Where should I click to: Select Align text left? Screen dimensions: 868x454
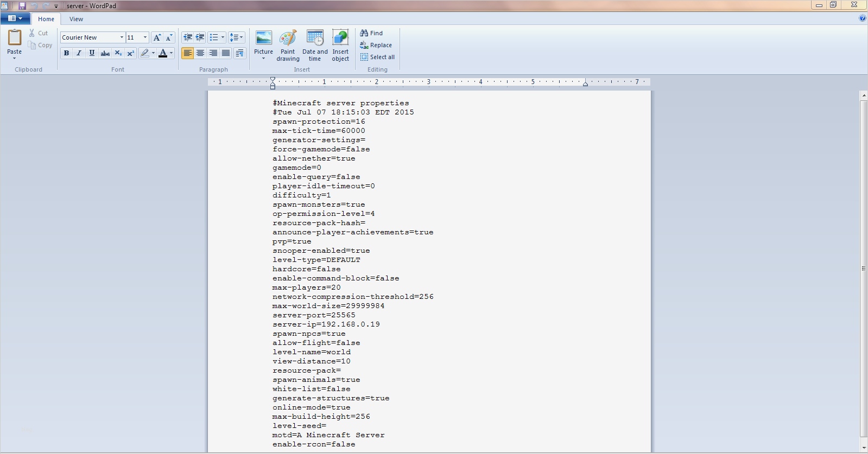(187, 53)
